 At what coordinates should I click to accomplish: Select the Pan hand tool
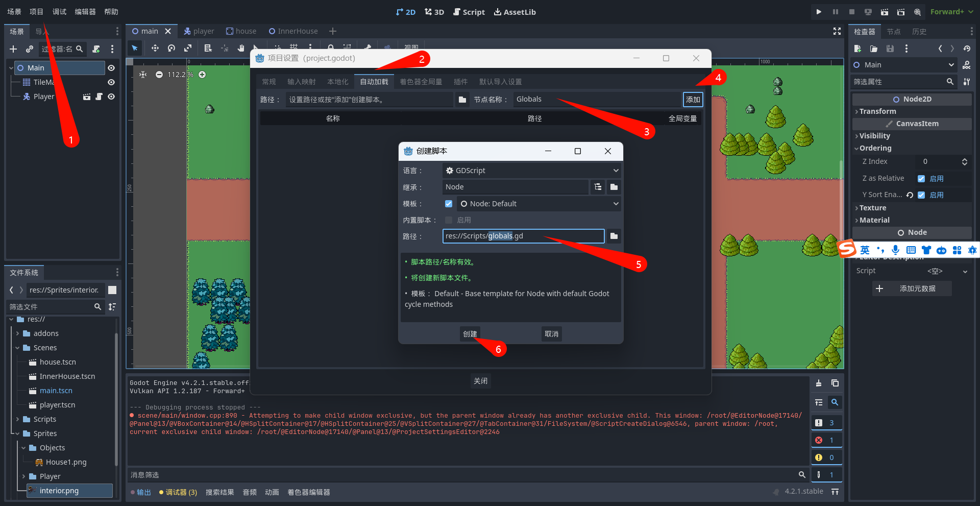tap(241, 48)
